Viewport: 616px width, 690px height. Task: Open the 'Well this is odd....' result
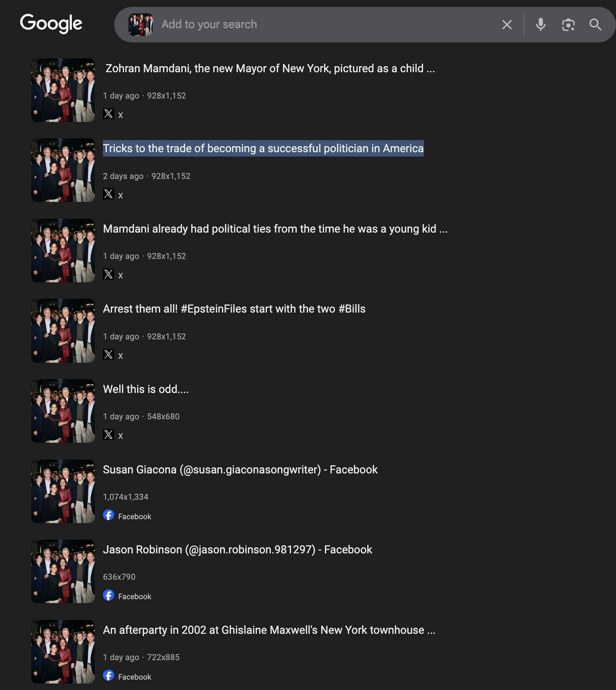(x=146, y=389)
